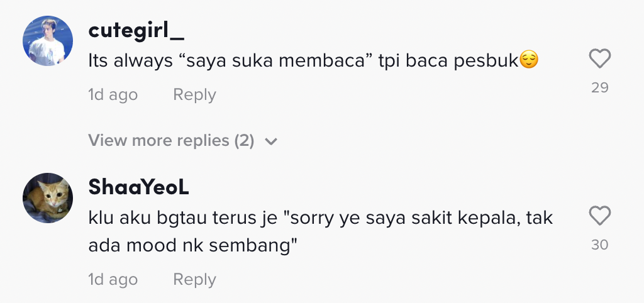This screenshot has height=303, width=644.
Task: Open the ShaaYeoL username link
Action: [138, 187]
